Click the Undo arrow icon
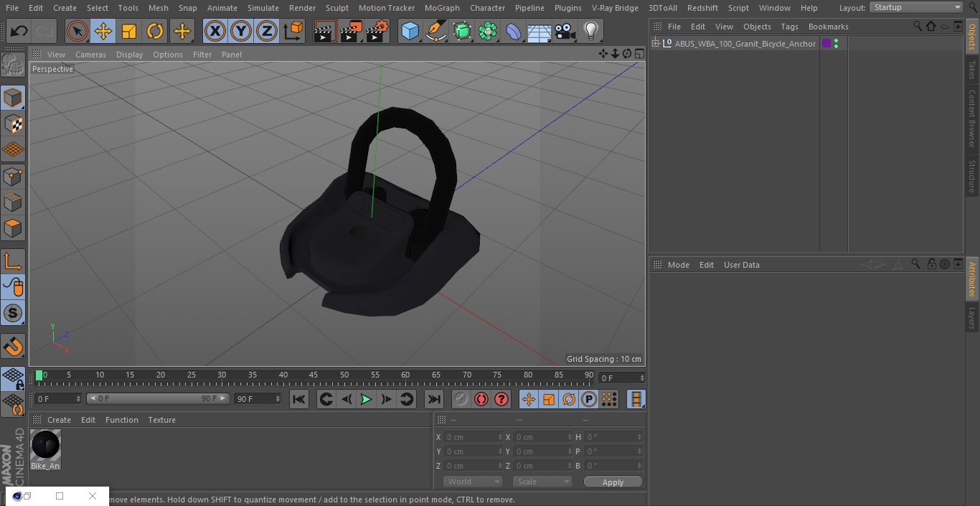The width and height of the screenshot is (980, 506). pos(19,32)
